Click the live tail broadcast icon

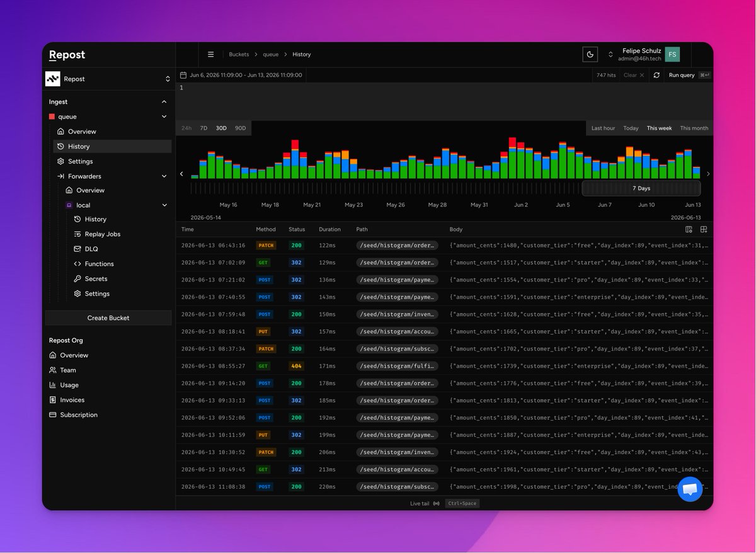coord(437,503)
